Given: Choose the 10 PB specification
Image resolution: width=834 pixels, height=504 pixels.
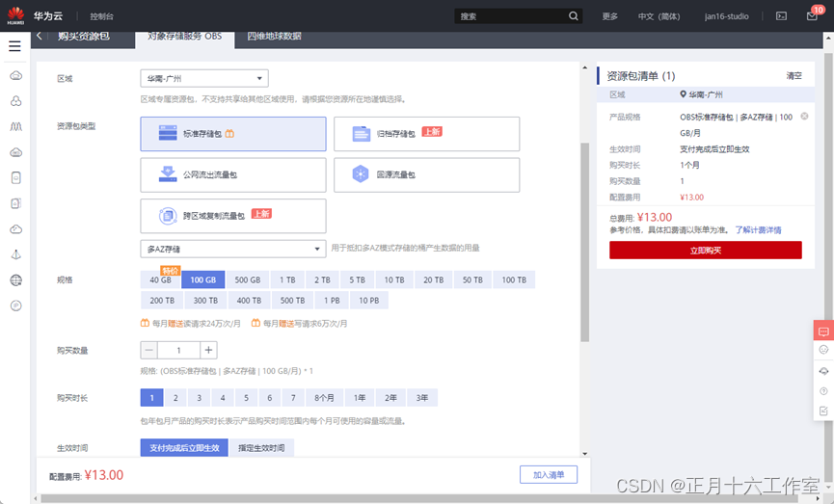Looking at the screenshot, I should click(x=368, y=301).
